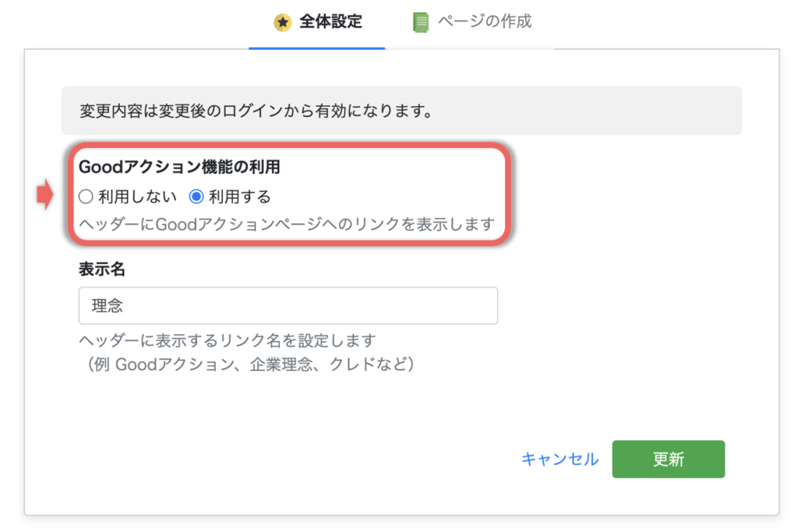The width and height of the screenshot is (798, 532).
Task: Click the 表示名 field label
Action: (102, 270)
